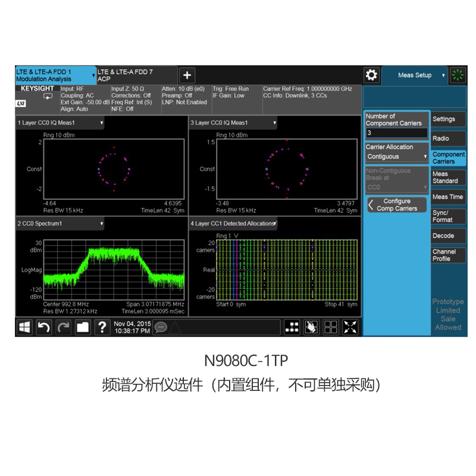This screenshot has height=476, width=476.
Task: Click the green spinning measurement status icon
Action: tap(457, 75)
